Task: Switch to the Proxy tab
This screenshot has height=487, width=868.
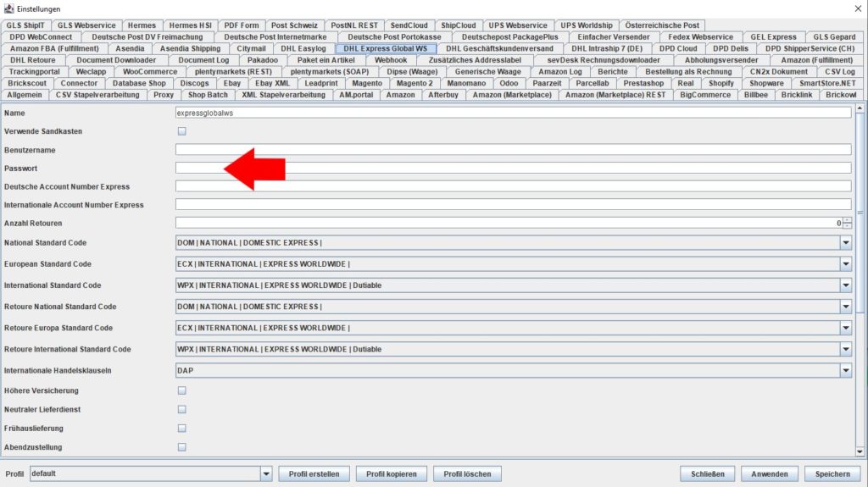Action: pos(164,95)
